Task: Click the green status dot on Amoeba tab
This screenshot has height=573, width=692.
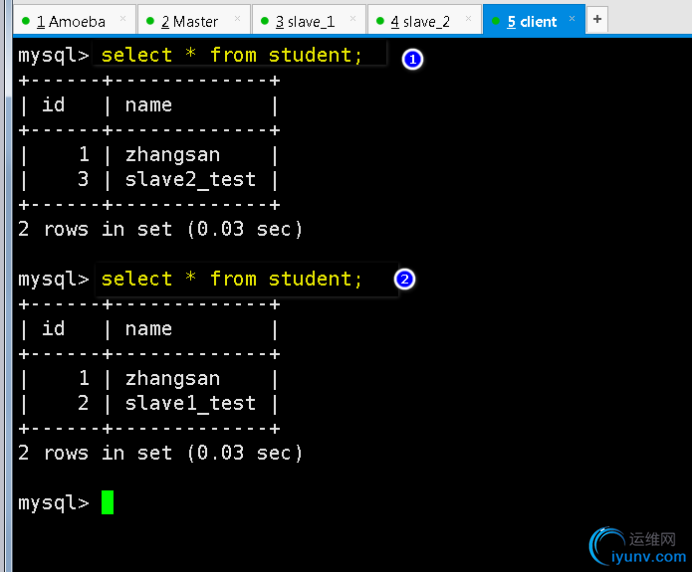Action: coord(26,21)
